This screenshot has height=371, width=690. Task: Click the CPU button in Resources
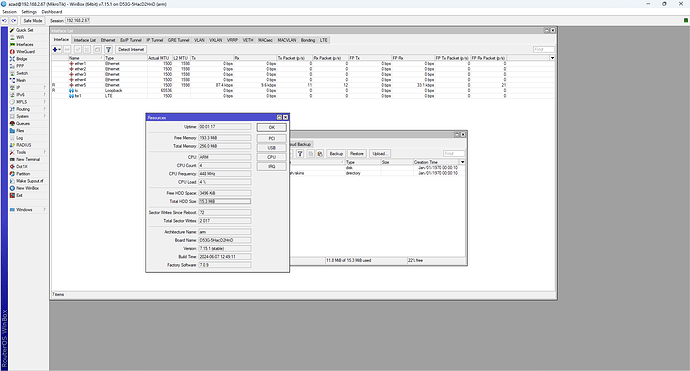pyautogui.click(x=272, y=157)
